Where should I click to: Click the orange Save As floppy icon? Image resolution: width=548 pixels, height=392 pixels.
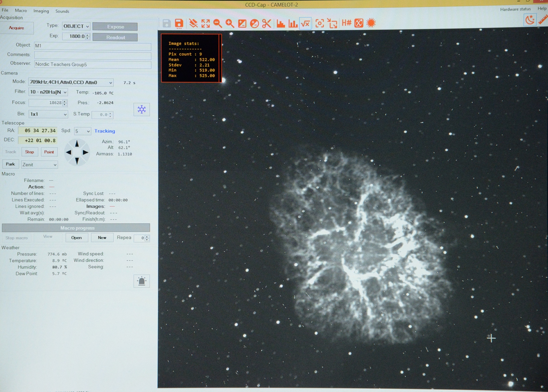179,23
